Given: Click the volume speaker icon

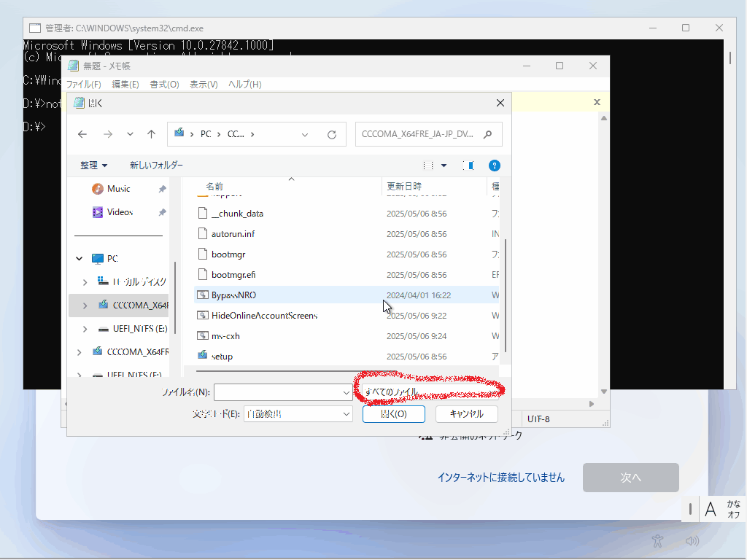Looking at the screenshot, I should coord(692,541).
